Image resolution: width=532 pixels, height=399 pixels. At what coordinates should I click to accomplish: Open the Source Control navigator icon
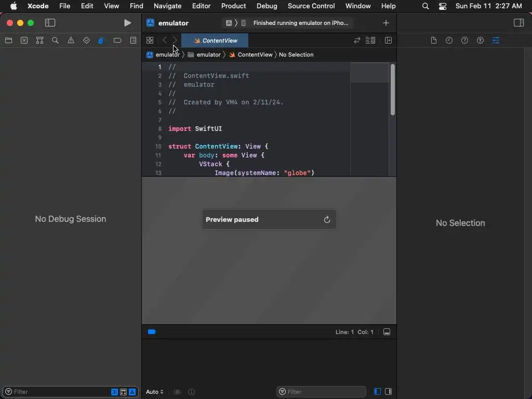[24, 41]
